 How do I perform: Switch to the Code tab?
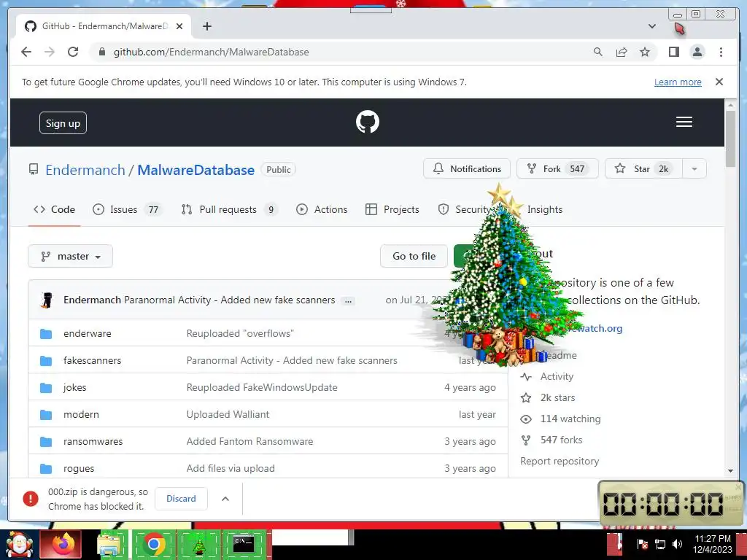point(54,209)
